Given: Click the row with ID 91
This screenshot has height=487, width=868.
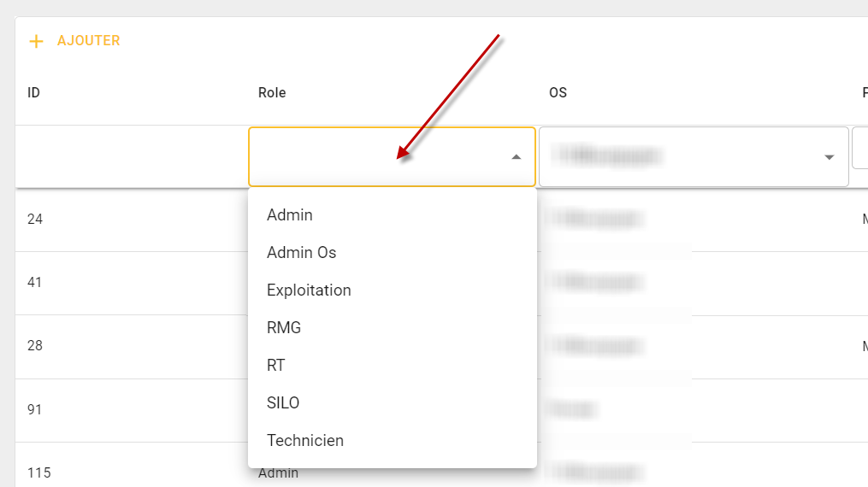Looking at the screenshot, I should click(x=35, y=410).
